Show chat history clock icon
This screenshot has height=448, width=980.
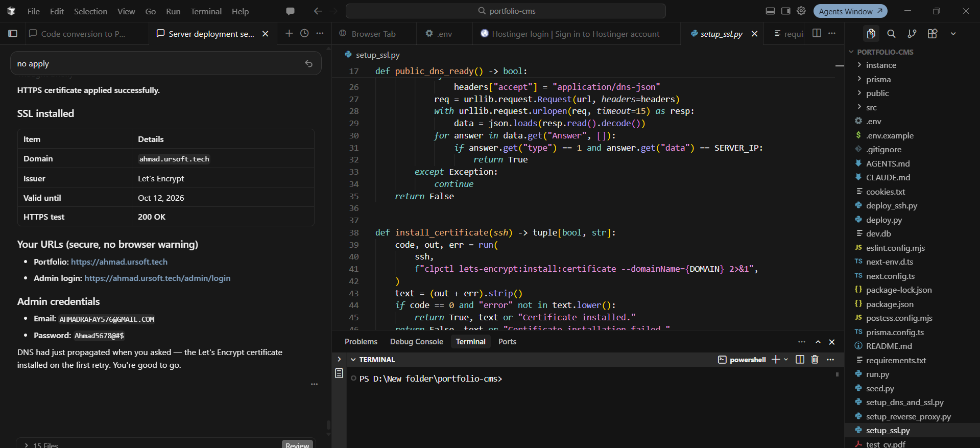(304, 33)
